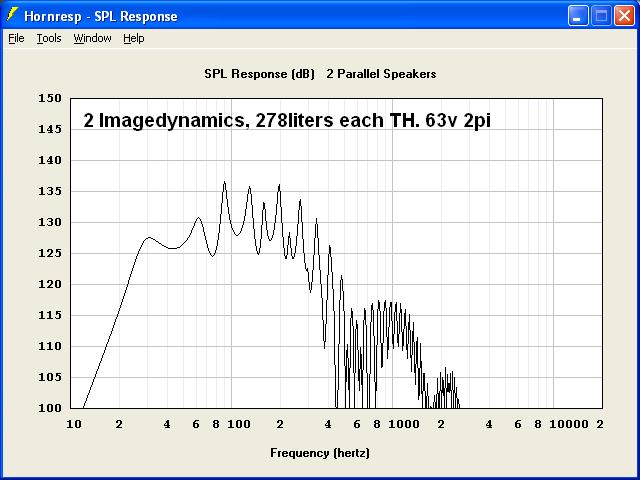
Task: Click the 'SPL Response (dB)' chart title
Action: click(x=260, y=74)
